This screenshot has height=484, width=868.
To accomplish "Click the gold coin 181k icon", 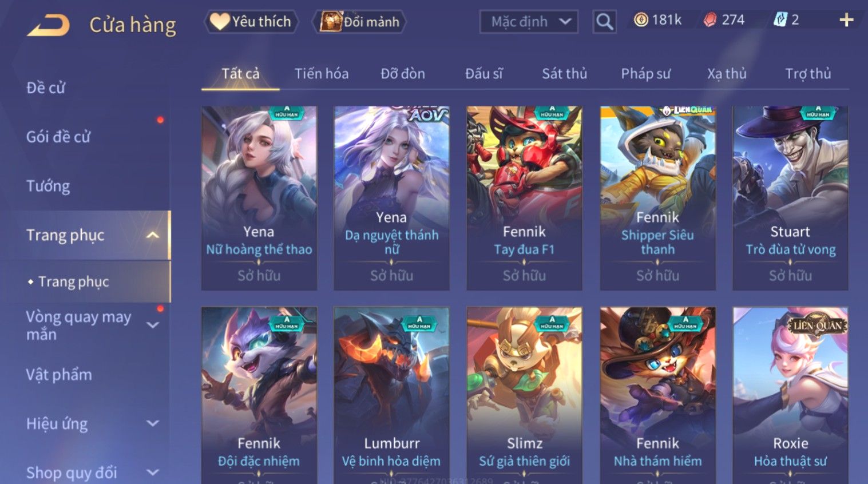I will [x=641, y=20].
